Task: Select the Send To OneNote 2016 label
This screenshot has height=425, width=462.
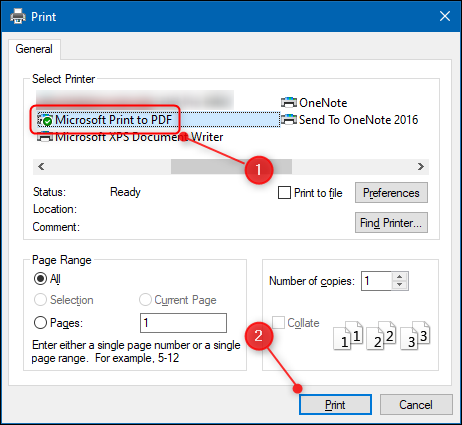Action: (358, 120)
